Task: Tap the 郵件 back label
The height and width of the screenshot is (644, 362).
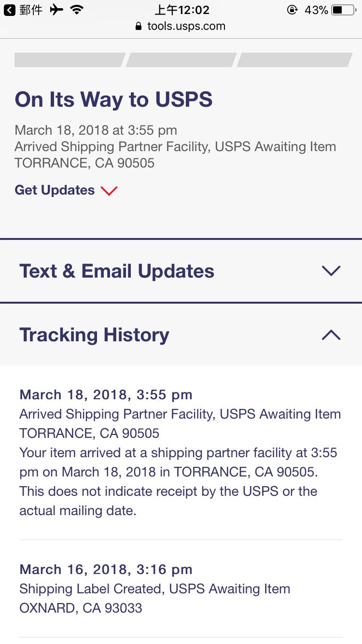Action: click(31, 10)
